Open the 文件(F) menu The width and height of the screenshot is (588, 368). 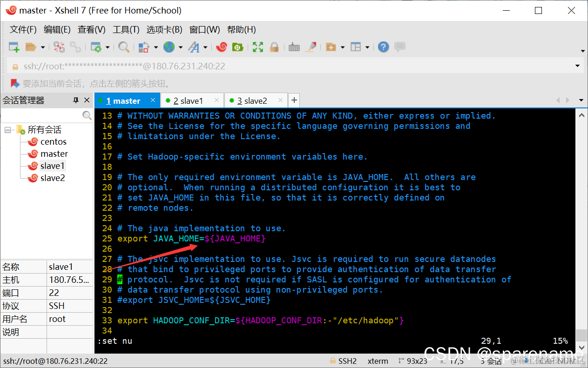23,29
